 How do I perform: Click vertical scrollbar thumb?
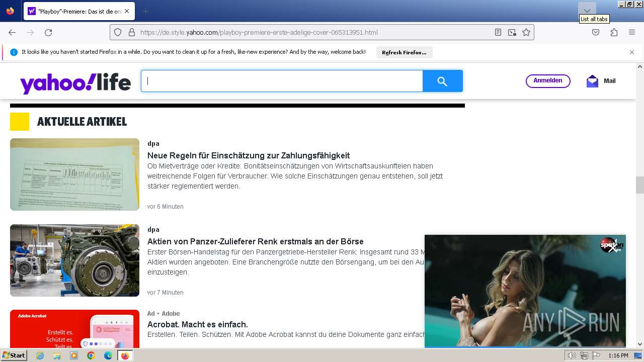point(640,185)
